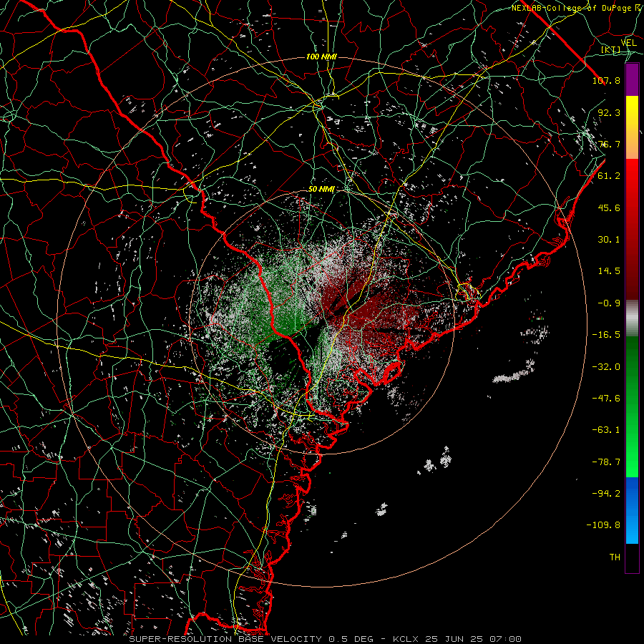Click the Super-Resolution Base Velocity caption

click(x=326, y=639)
